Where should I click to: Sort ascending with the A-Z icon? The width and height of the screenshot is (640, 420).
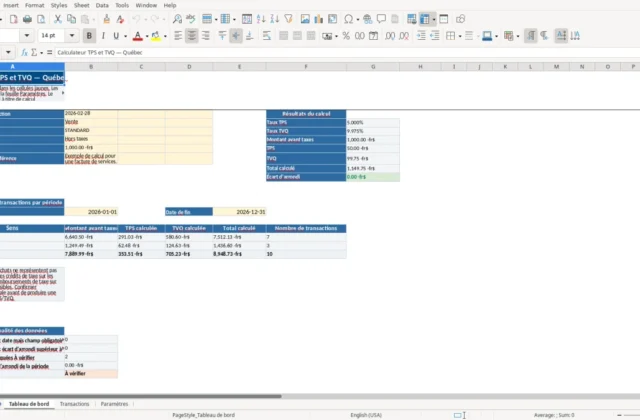pos(261,19)
